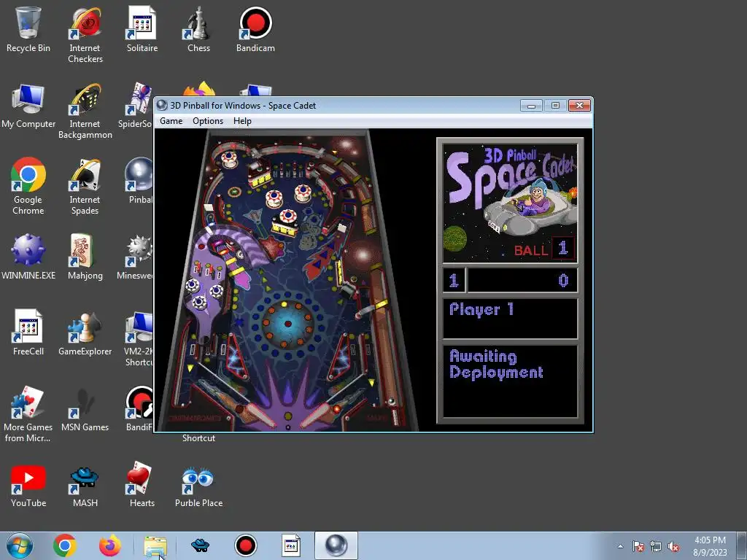Select the BandiFix desktop icon
This screenshot has width=747, height=560.
click(139, 408)
